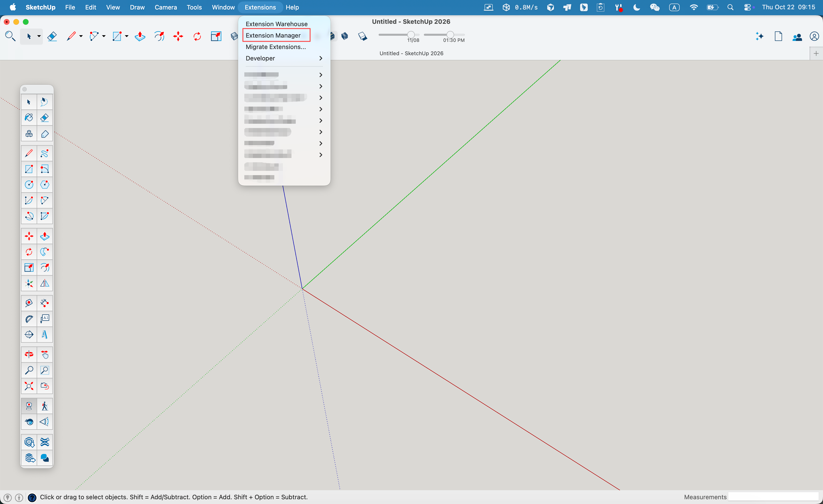The width and height of the screenshot is (823, 504).
Task: Click the plus button to add a scene tab
Action: pos(816,53)
